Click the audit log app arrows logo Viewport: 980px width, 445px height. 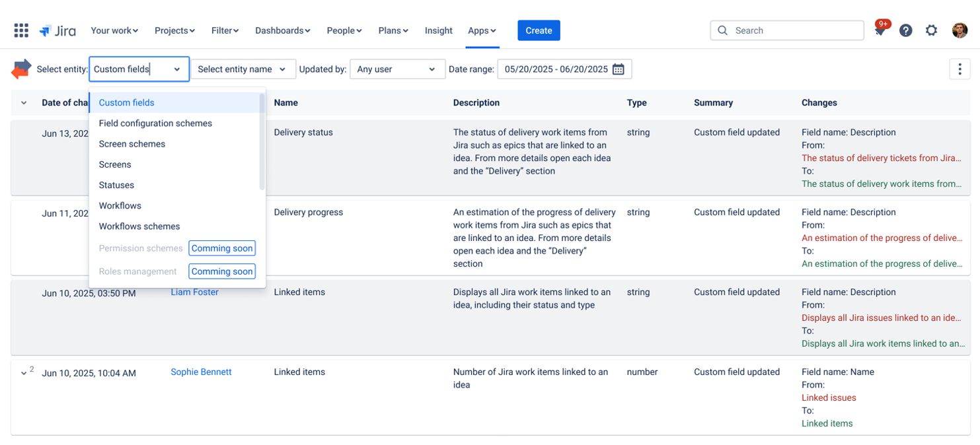20,69
